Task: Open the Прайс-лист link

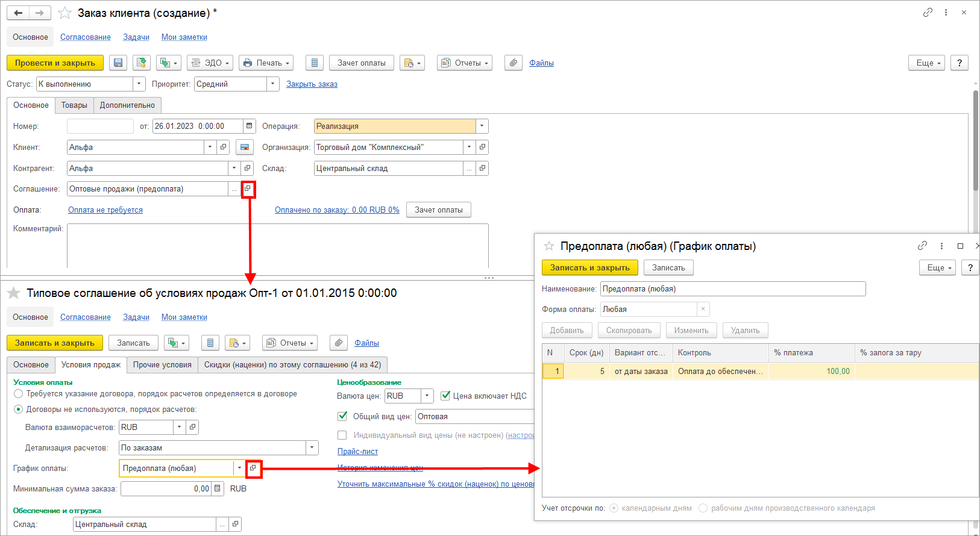Action: pos(357,451)
